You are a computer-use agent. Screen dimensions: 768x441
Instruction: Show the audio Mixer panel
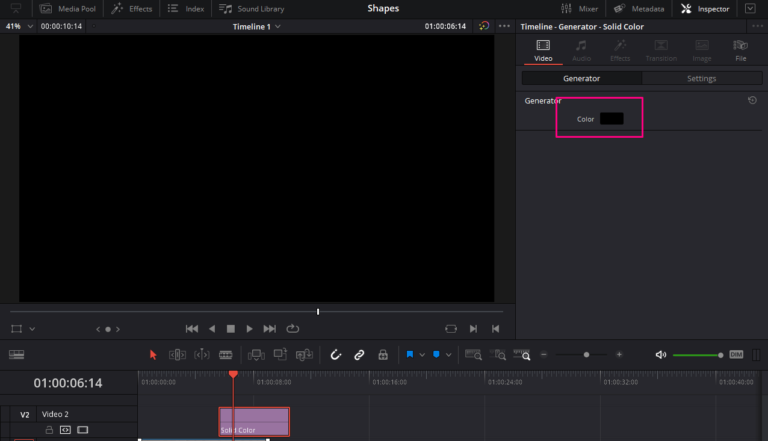(x=579, y=9)
